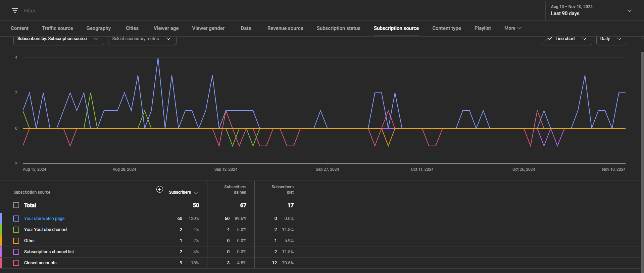The width and height of the screenshot is (644, 273).
Task: Click the descending sort arrow beside Subscribers
Action: (196, 192)
